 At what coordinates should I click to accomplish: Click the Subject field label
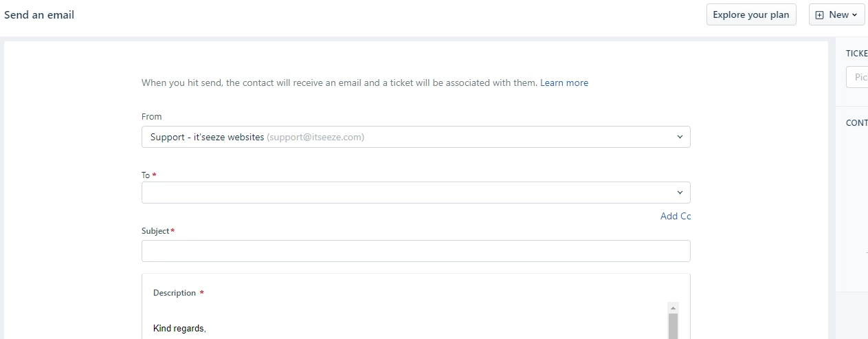click(155, 231)
